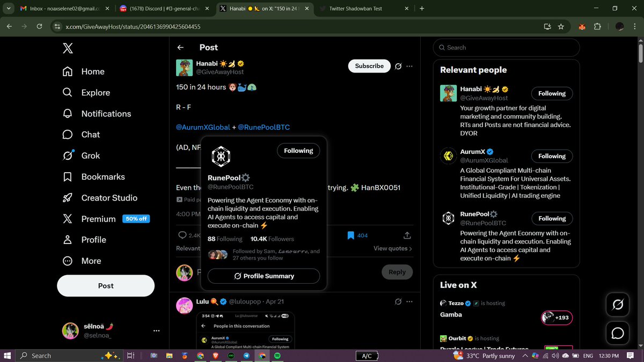
Task: Open the @AurumXGlobal mention link
Action: click(x=203, y=127)
